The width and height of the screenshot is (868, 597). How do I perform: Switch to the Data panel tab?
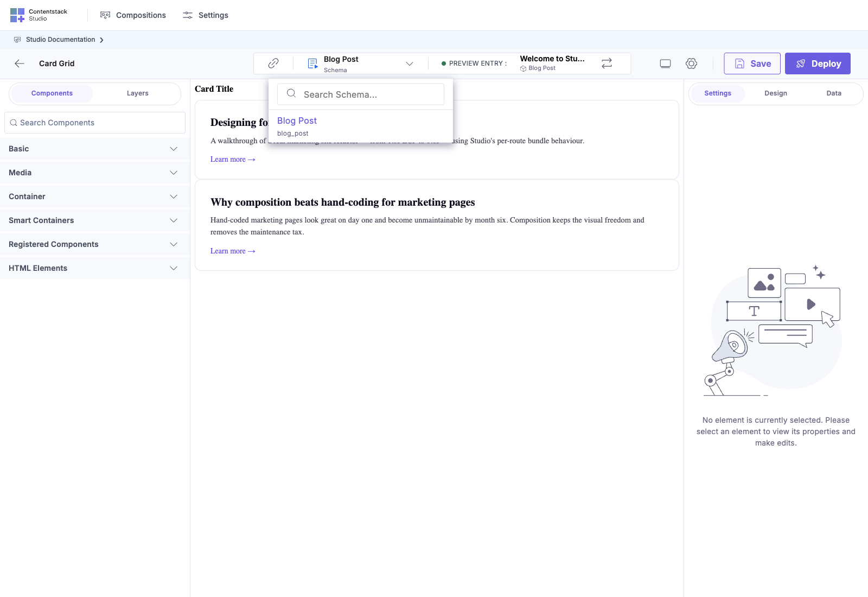click(x=834, y=93)
